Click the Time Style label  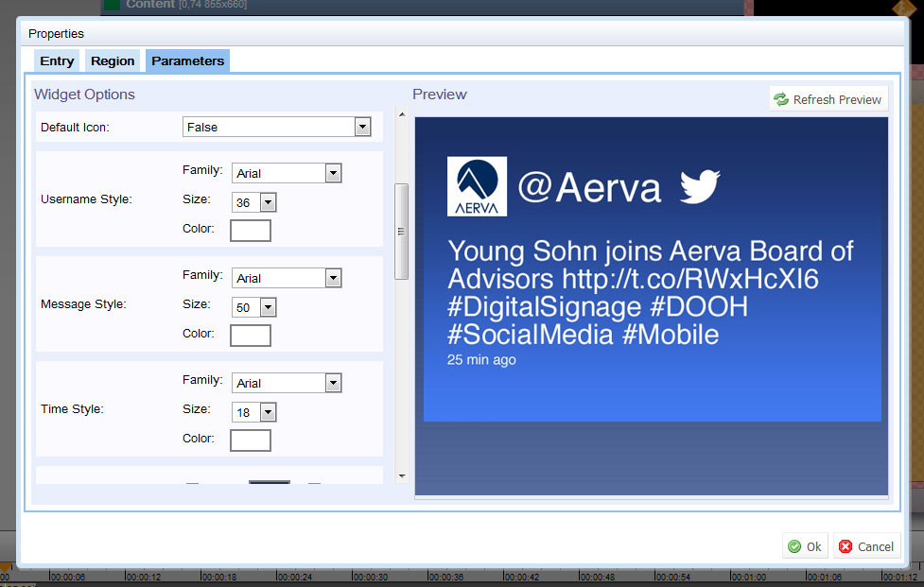coord(72,408)
